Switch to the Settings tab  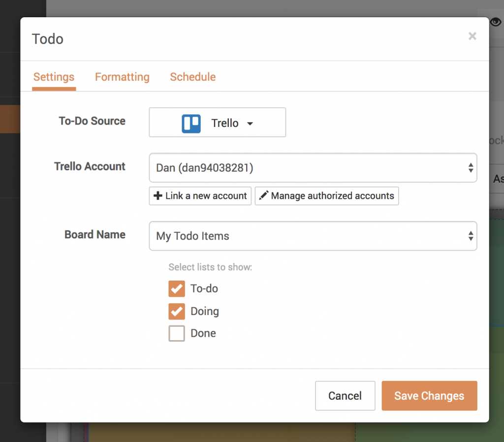[54, 77]
